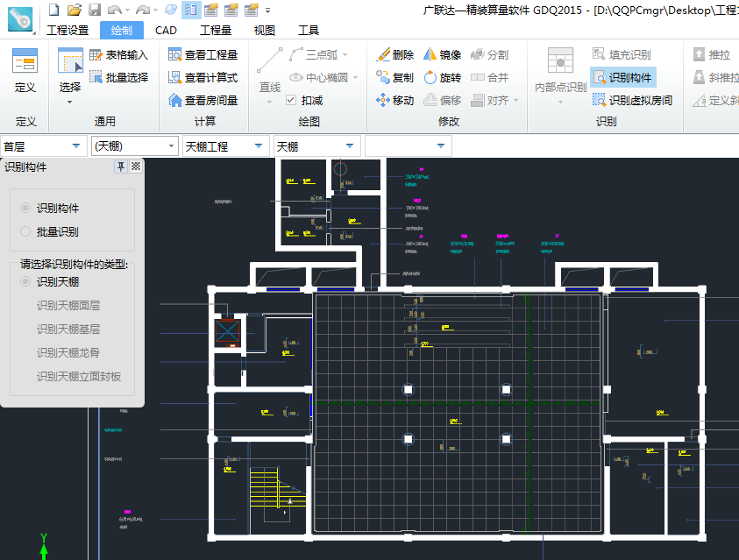Image resolution: width=739 pixels, height=560 pixels.
Task: Select the 识别天棚 radio option
Action: 25,281
